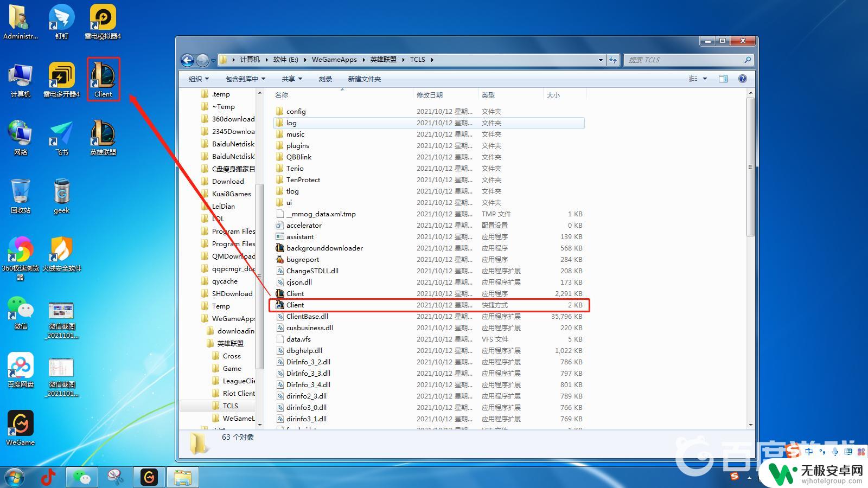Open the 火绒安全软件 desktop shortcut
Screen dimensions: 868x488
(x=61, y=254)
